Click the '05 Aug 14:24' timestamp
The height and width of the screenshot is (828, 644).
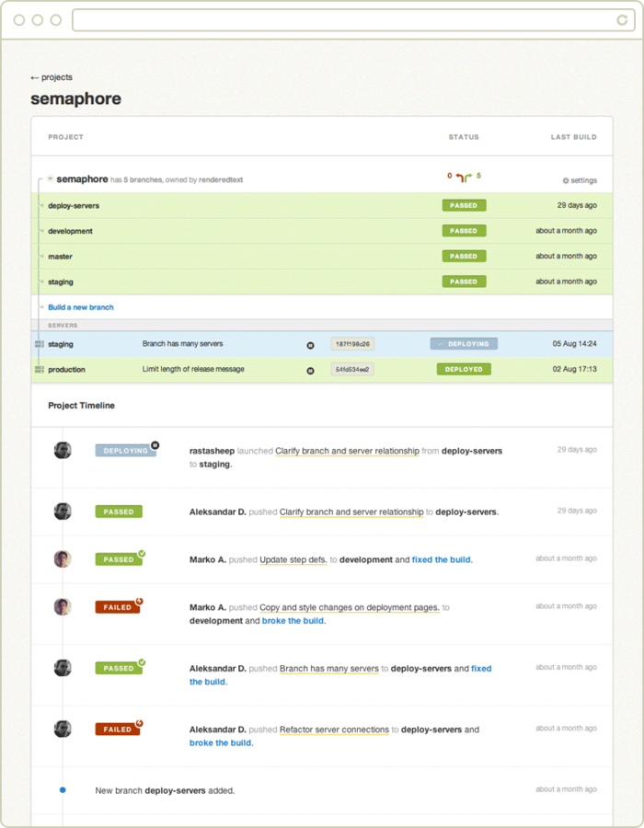(x=575, y=344)
